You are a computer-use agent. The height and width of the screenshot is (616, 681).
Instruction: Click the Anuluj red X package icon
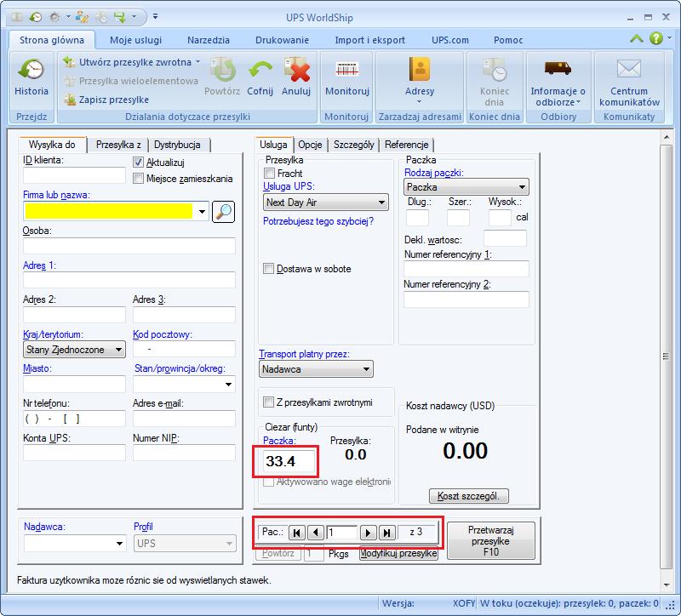(296, 70)
